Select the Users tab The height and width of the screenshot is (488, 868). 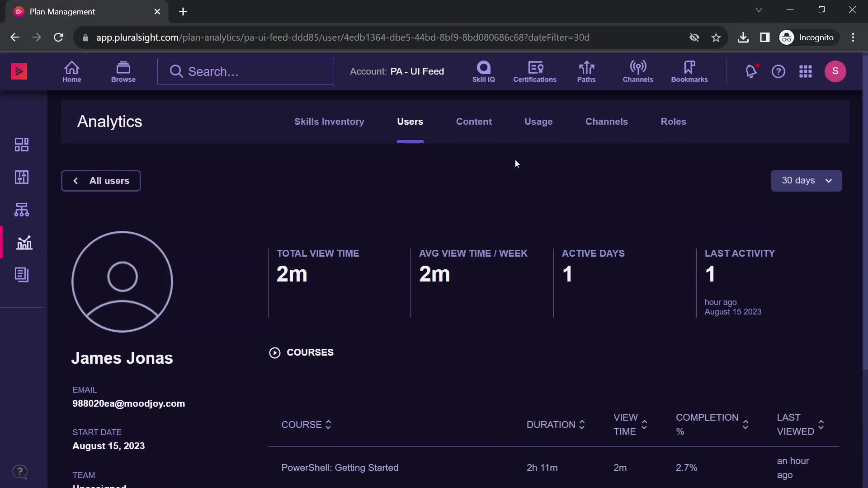click(410, 122)
